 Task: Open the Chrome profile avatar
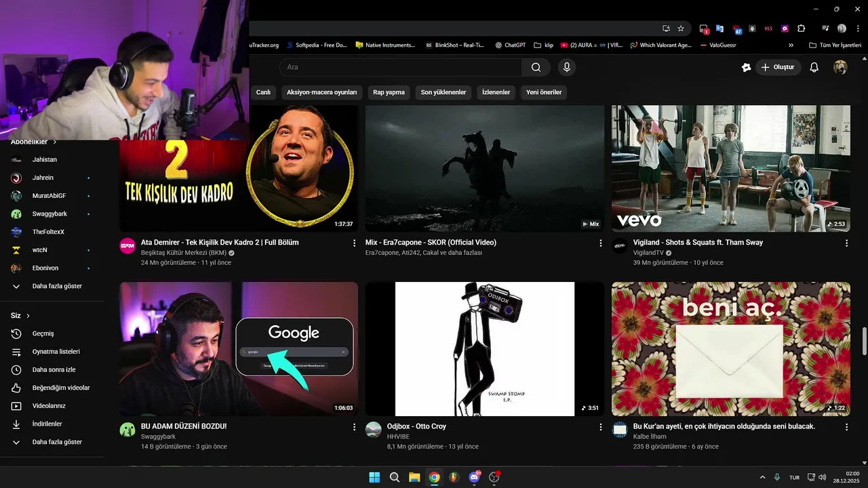click(x=842, y=28)
